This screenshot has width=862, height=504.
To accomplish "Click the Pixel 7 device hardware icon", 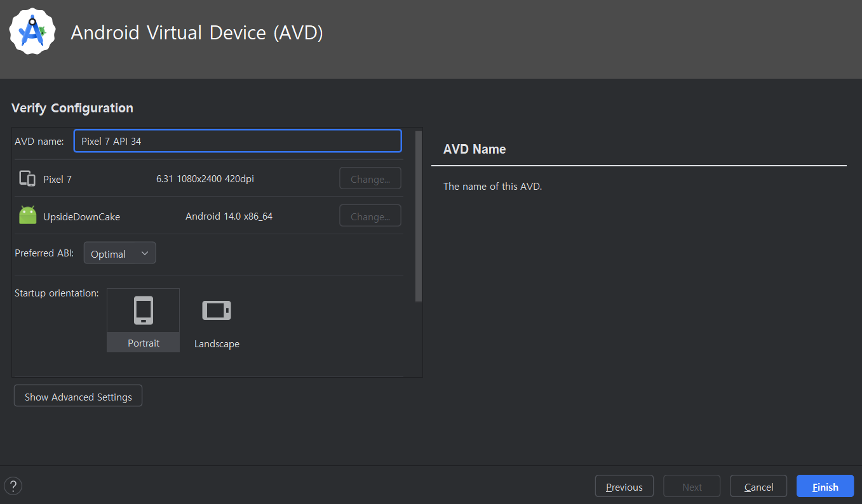I will click(27, 179).
